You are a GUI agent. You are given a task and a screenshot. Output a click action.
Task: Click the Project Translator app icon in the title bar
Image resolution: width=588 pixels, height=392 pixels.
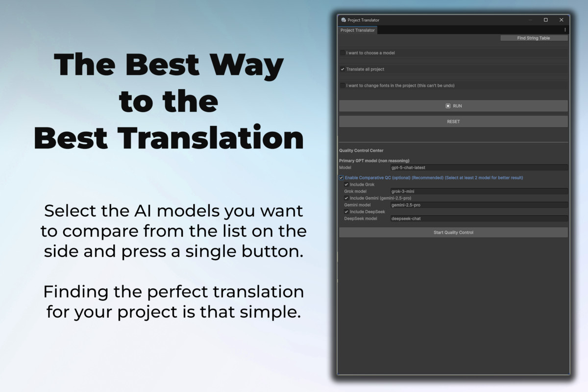point(343,20)
